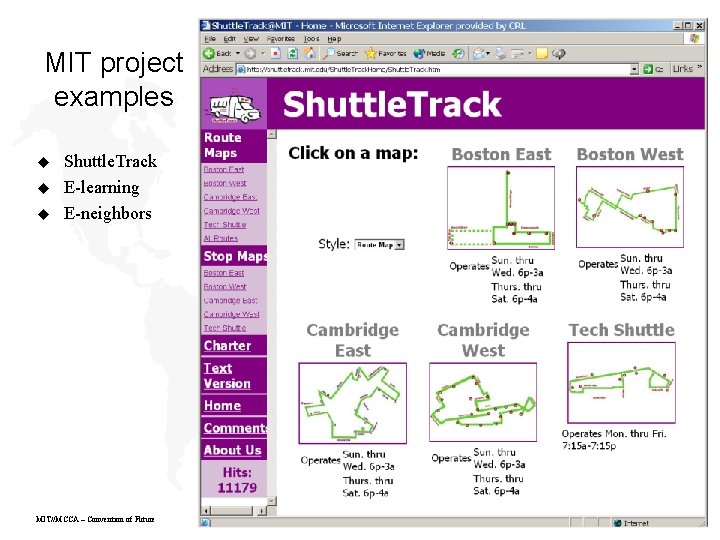Click the Back arrow icon in browser toolbar

[x=209, y=54]
